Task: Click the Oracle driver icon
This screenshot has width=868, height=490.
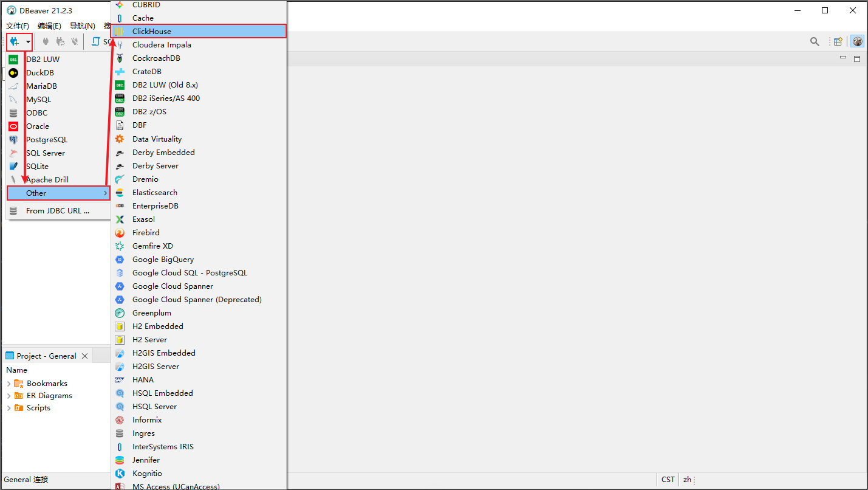Action: (x=13, y=126)
